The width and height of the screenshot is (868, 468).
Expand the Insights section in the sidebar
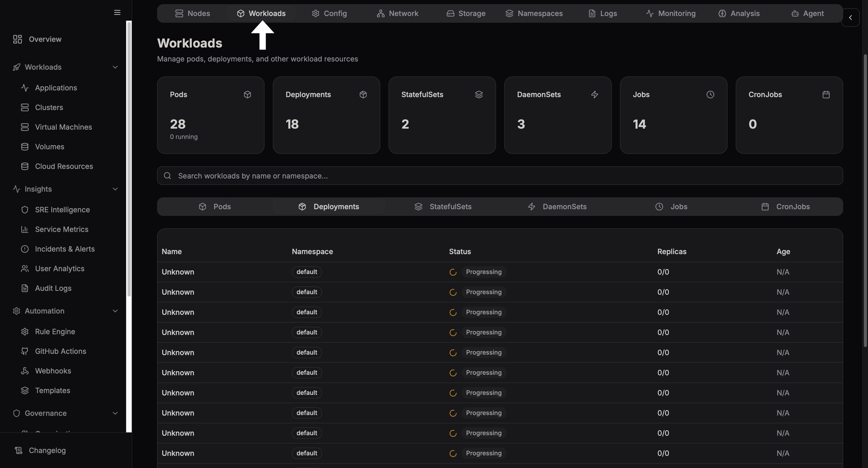pyautogui.click(x=115, y=189)
